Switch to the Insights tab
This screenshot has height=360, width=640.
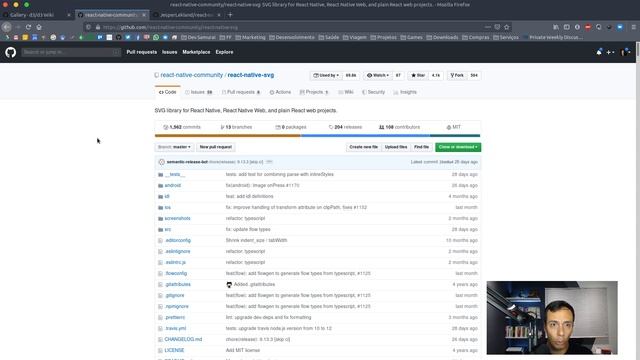[x=405, y=92]
